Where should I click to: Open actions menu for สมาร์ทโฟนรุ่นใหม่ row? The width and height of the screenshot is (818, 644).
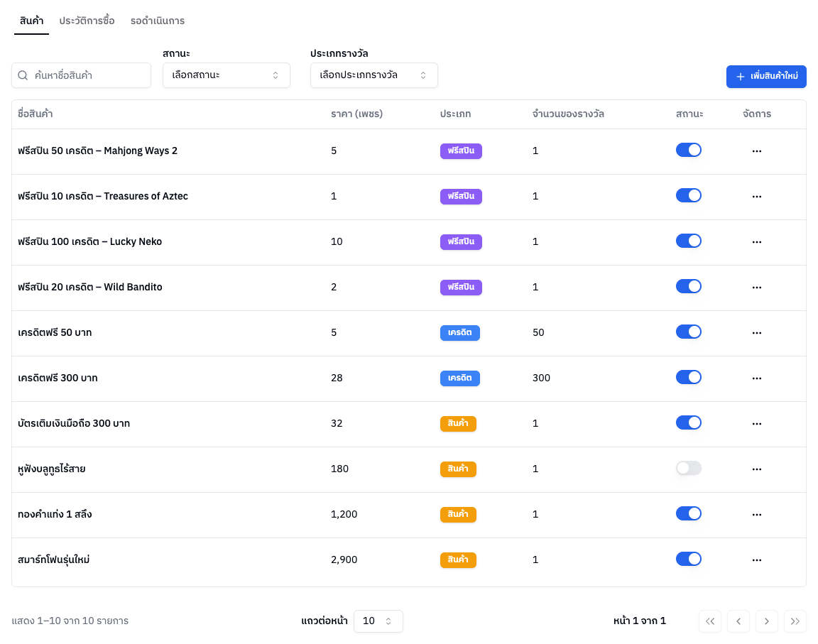(756, 560)
